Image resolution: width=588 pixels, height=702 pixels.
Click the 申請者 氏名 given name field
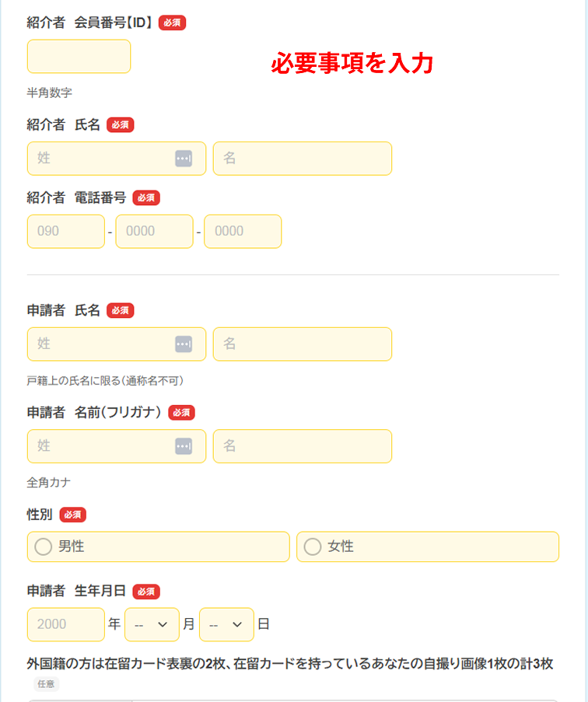pyautogui.click(x=302, y=344)
